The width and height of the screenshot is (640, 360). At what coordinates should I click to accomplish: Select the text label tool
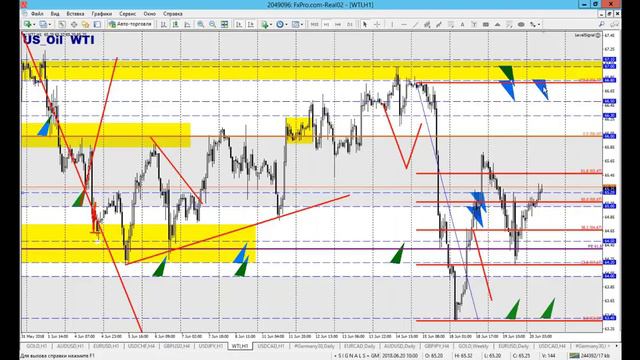tap(474, 24)
